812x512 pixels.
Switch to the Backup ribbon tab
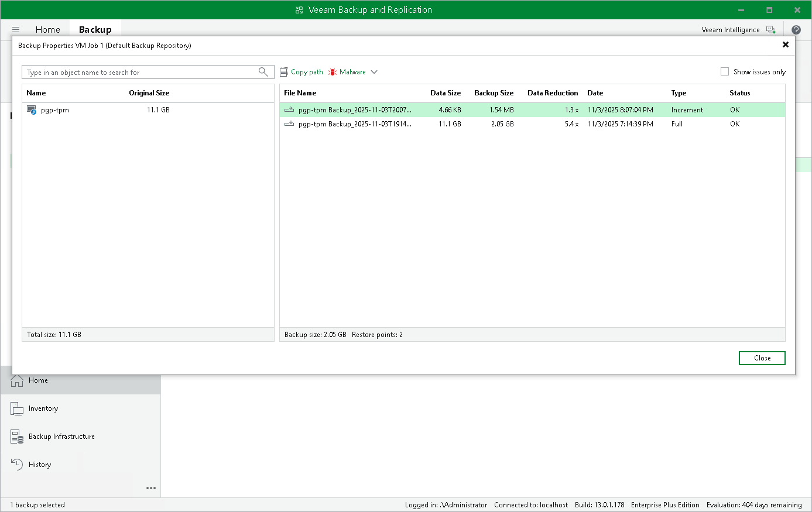(x=95, y=30)
